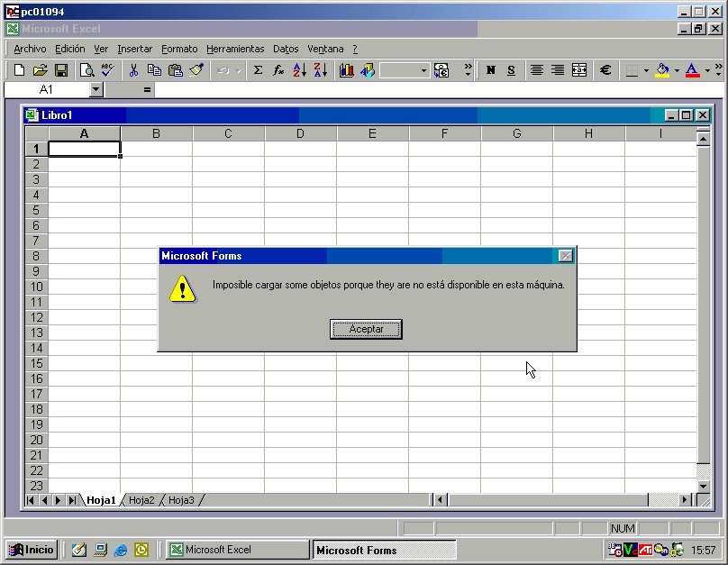Open the Insertar menu
The height and width of the screenshot is (565, 728).
click(134, 49)
